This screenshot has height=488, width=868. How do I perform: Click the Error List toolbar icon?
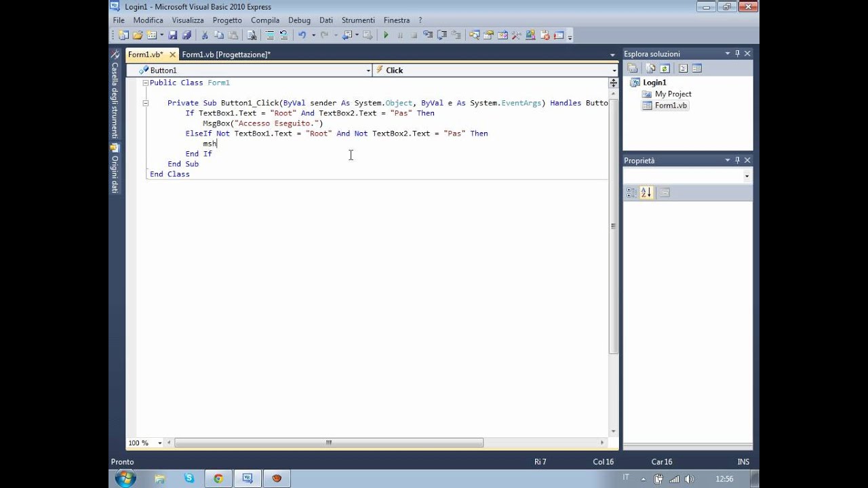(546, 35)
